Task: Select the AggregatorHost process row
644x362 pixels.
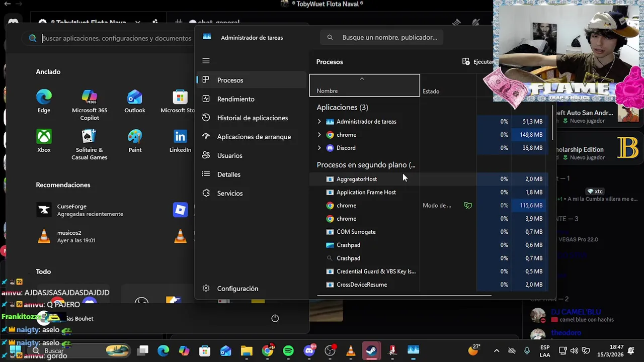Action: 429,179
